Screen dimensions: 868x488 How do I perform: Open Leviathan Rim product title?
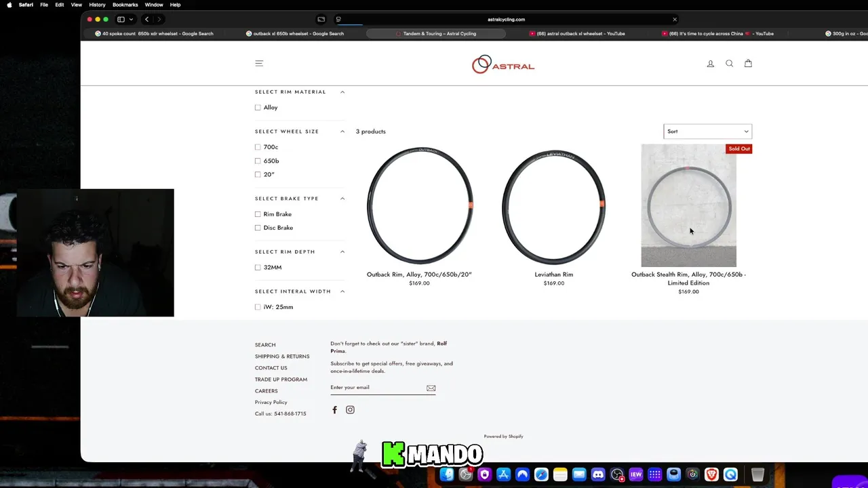coord(554,274)
